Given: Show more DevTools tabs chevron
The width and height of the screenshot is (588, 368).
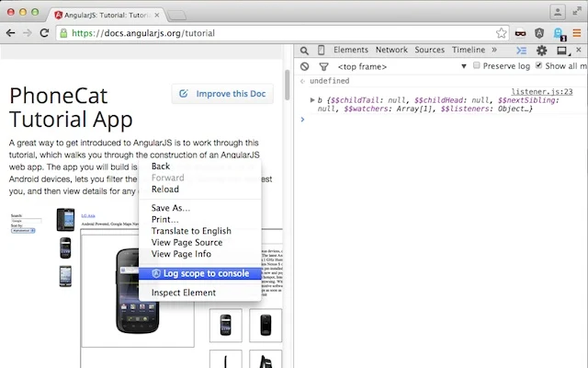Looking at the screenshot, I should pos(494,50).
